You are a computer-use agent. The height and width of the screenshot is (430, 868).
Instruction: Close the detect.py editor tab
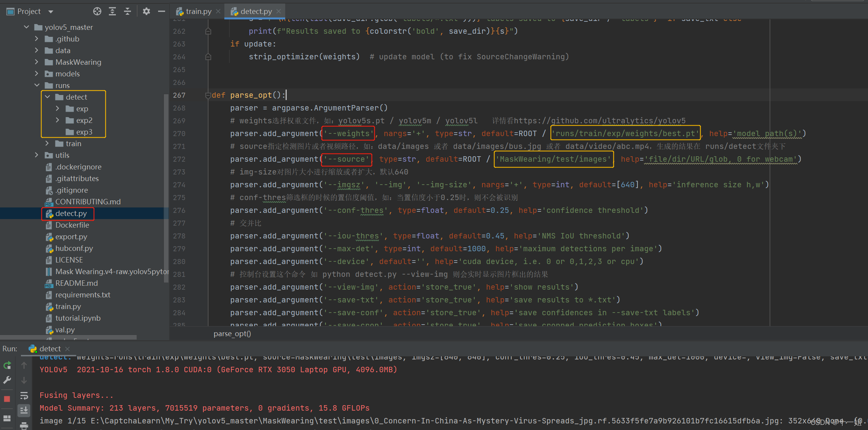[x=279, y=11]
